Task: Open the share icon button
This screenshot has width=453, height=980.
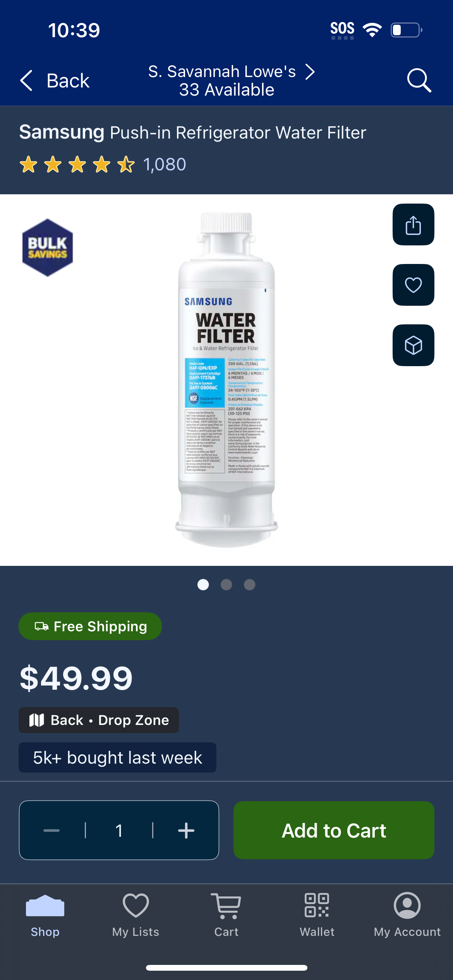Action: 413,224
